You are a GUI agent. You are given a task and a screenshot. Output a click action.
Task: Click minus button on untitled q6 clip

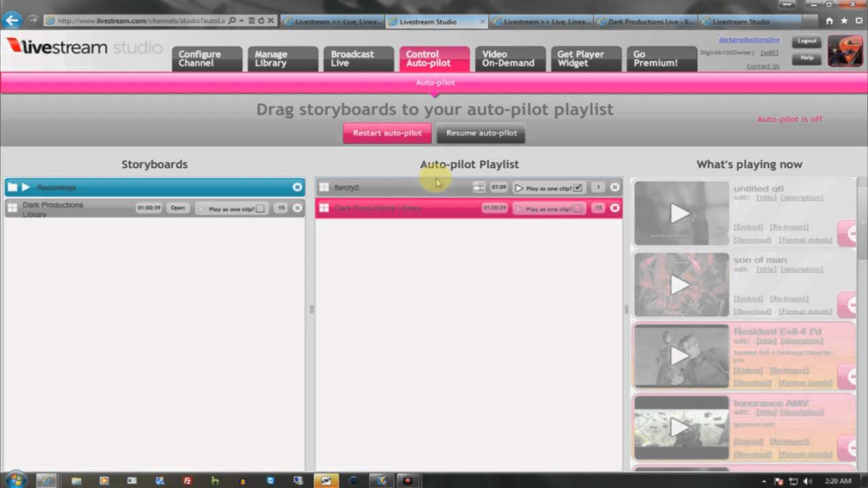click(x=848, y=233)
